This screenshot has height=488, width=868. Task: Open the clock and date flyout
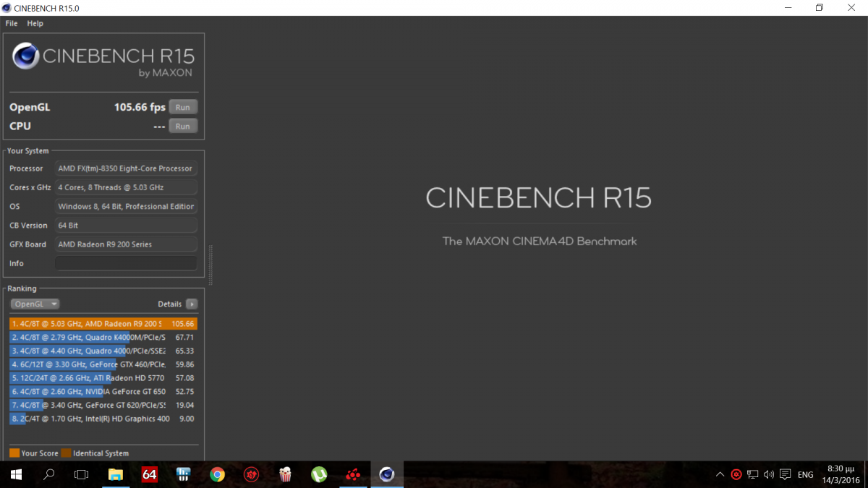(x=841, y=474)
